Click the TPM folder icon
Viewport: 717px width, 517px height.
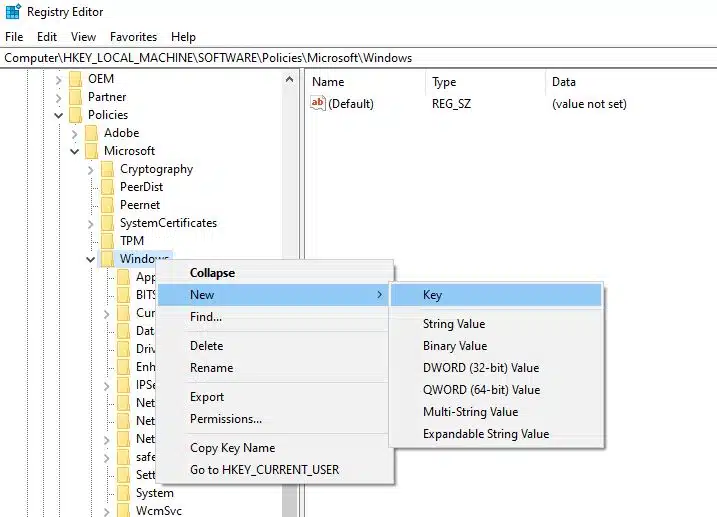click(x=107, y=241)
